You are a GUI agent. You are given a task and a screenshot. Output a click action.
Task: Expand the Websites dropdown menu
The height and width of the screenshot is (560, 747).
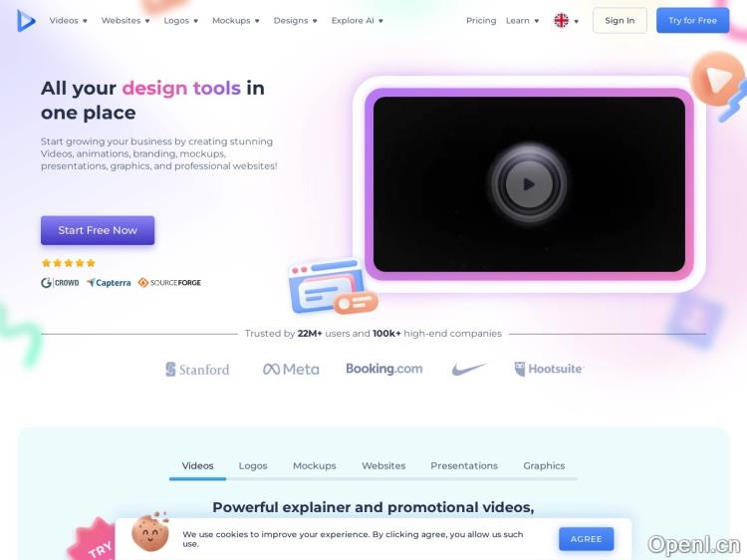pyautogui.click(x=125, y=21)
